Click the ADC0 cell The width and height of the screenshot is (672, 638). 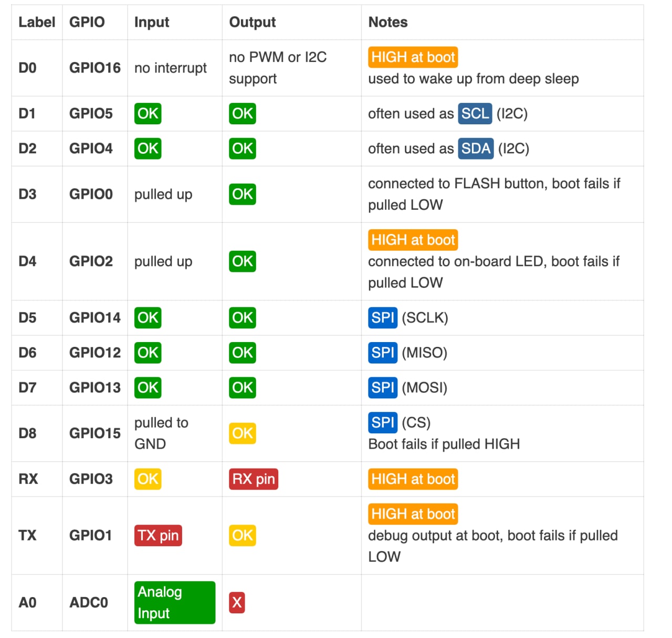[88, 602]
